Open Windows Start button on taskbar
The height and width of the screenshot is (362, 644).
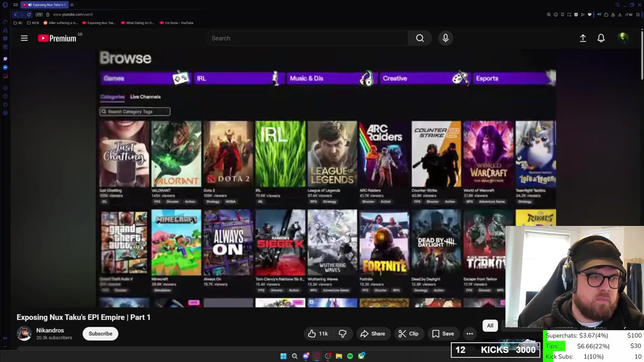283,356
